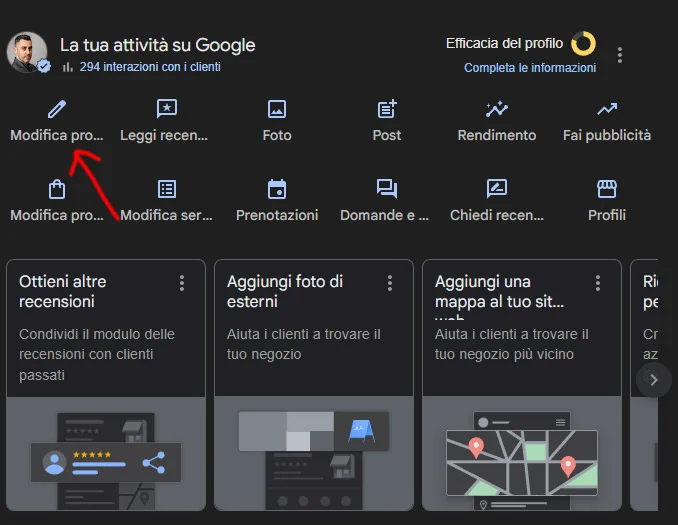Open Modifica profilo pencil icon

57,109
